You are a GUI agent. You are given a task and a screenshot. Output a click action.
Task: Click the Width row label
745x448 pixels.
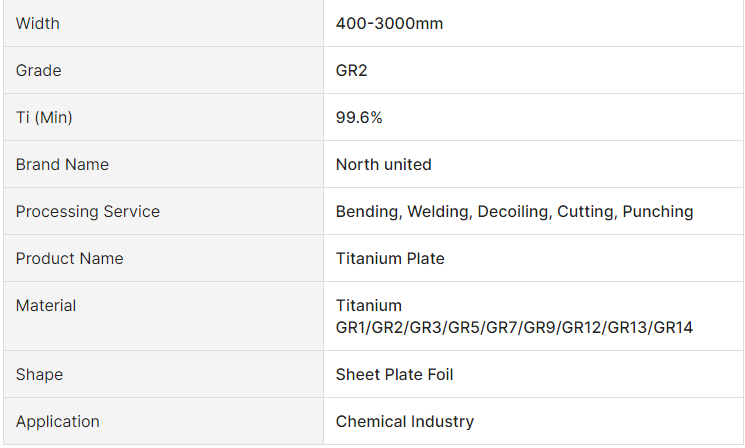point(38,24)
